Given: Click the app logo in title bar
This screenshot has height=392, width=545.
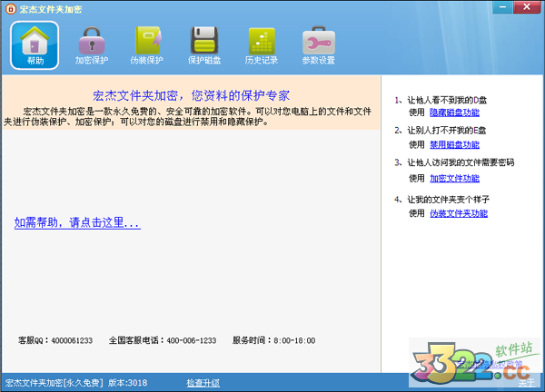Looking at the screenshot, I should [x=10, y=9].
